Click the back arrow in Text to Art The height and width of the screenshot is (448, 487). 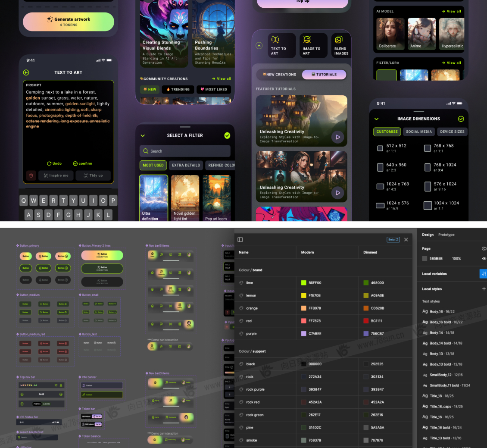coord(26,73)
